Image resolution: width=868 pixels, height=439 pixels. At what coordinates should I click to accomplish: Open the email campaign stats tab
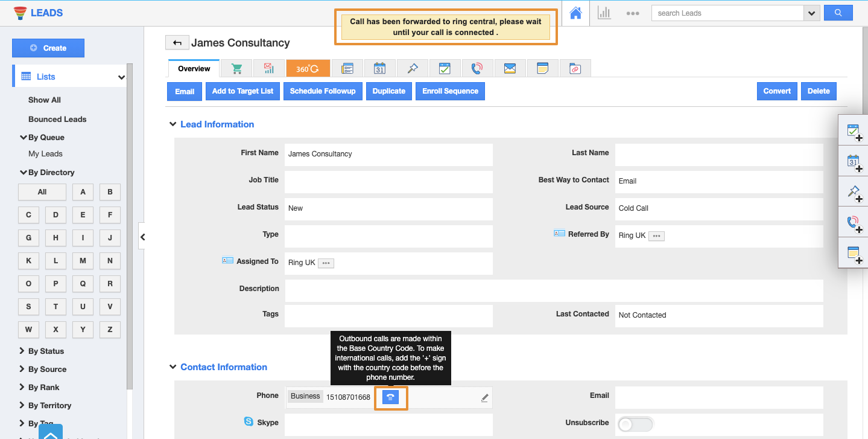point(269,68)
